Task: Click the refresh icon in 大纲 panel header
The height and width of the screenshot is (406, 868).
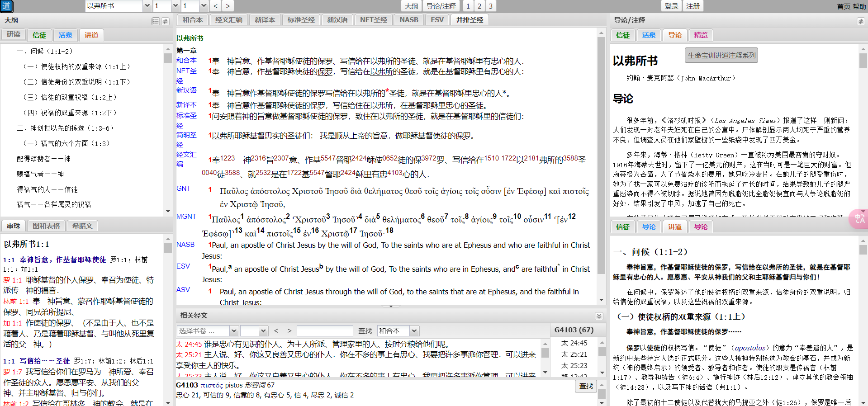Action: click(x=166, y=21)
